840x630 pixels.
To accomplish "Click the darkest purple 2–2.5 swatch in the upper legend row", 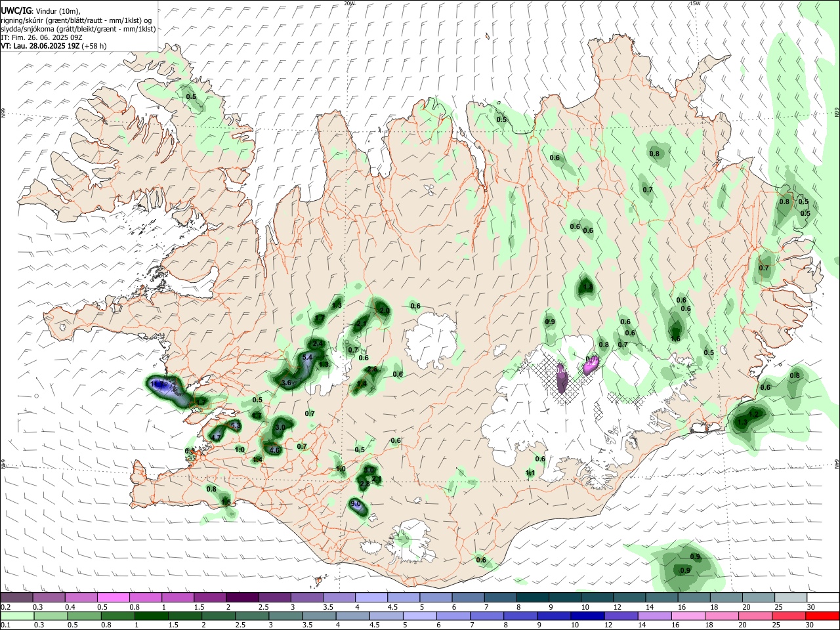I will tap(242, 597).
